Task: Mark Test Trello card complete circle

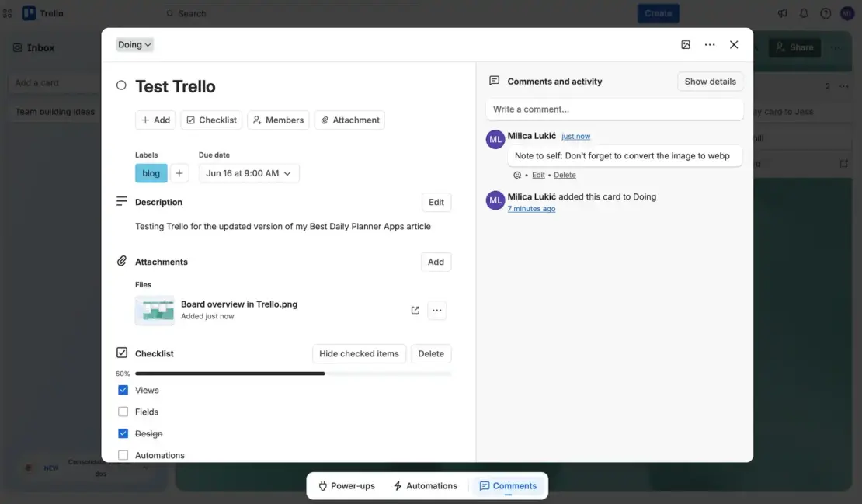Action: click(x=121, y=85)
